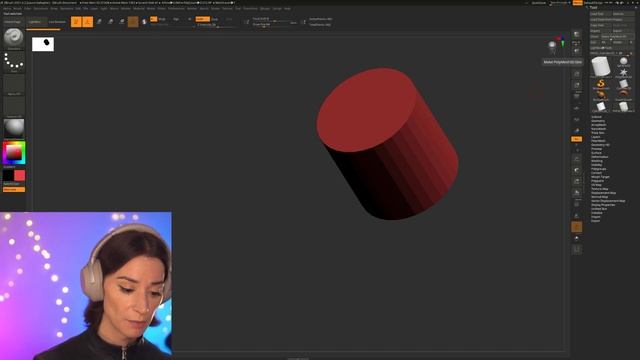This screenshot has width=640, height=360.
Task: Expand the Vector Displacement Map subpalette
Action: coord(608,201)
